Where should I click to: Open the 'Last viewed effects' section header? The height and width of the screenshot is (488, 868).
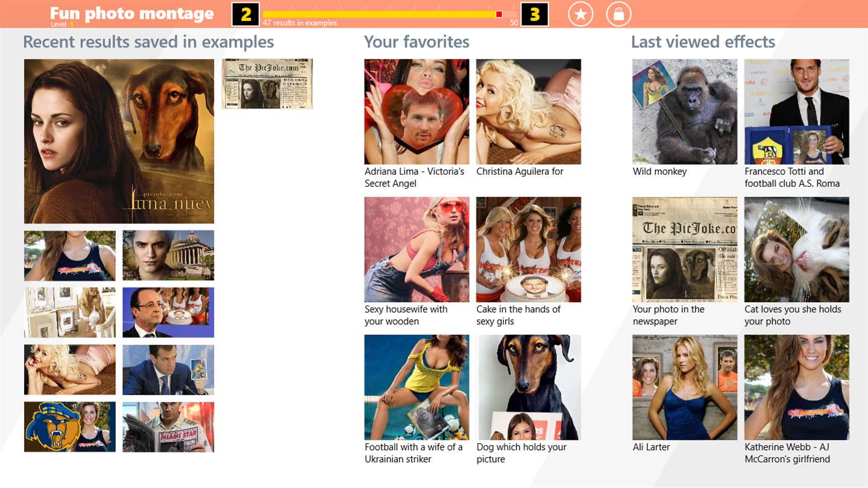point(703,42)
